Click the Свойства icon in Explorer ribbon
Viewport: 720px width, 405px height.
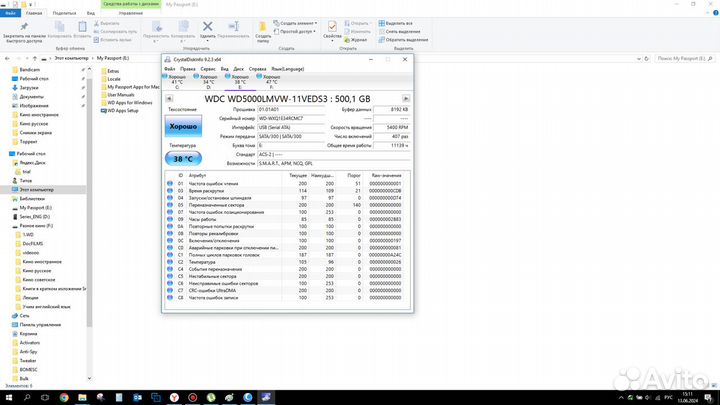(332, 27)
